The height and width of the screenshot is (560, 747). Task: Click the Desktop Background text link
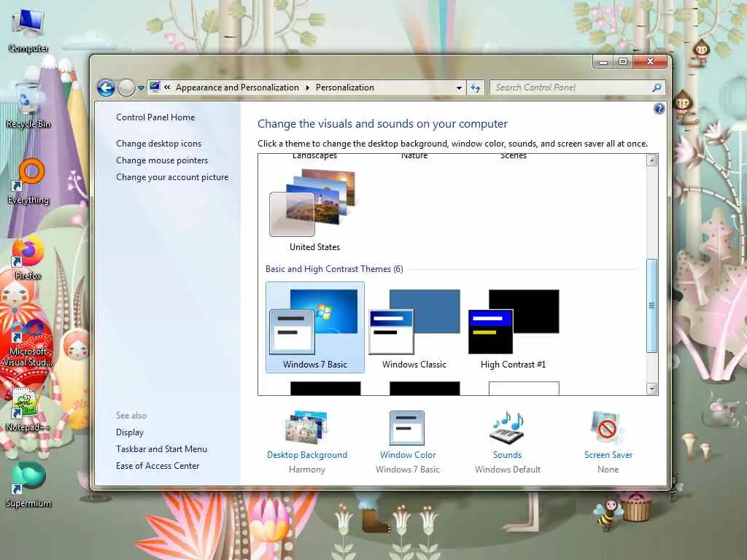307,455
